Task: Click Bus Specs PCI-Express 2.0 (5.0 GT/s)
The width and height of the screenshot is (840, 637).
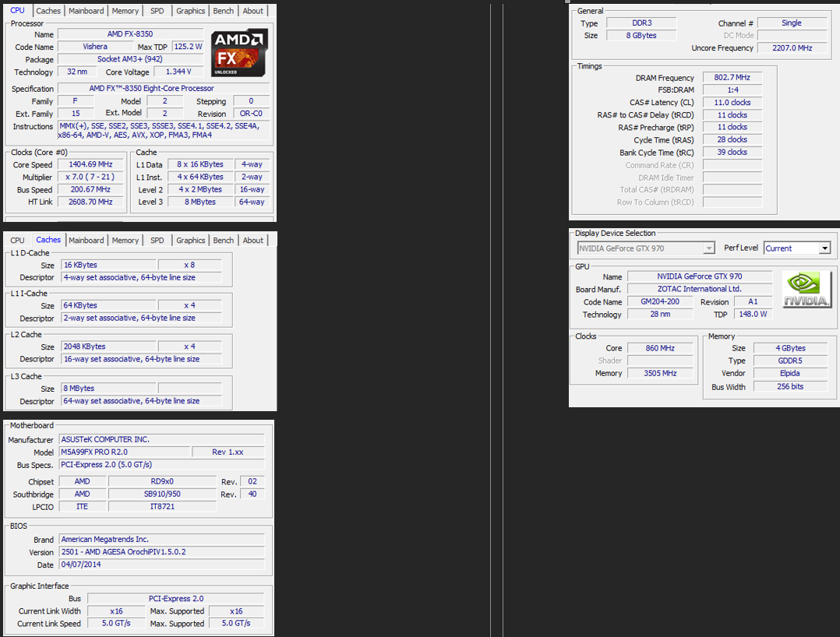Action: click(x=162, y=465)
